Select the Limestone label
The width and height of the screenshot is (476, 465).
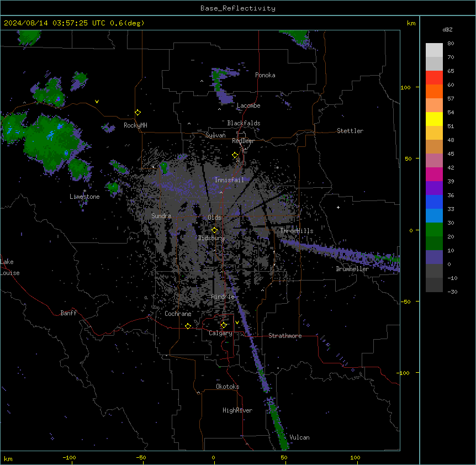(x=84, y=197)
